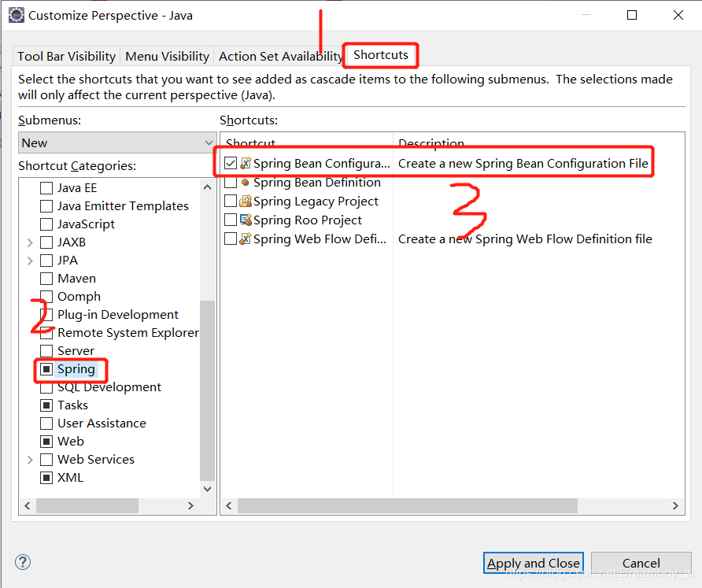Image resolution: width=702 pixels, height=588 pixels.
Task: Enable the Spring Roo Project checkbox
Action: 231,220
